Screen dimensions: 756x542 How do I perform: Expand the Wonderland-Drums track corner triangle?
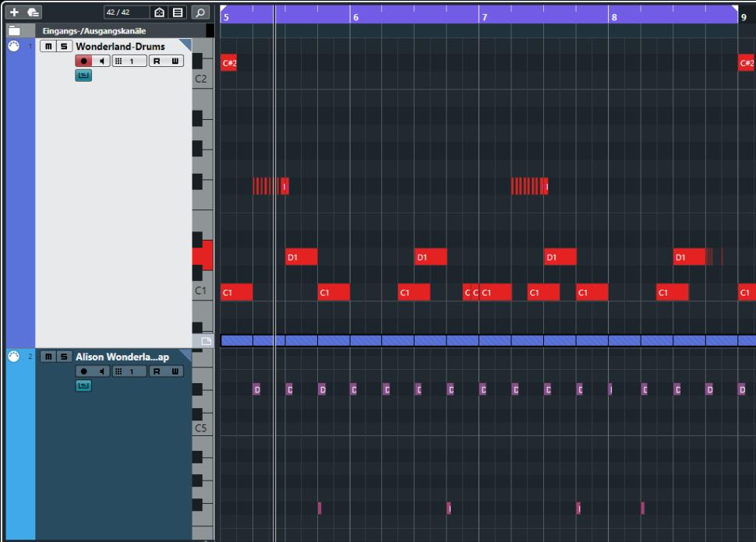[185, 44]
